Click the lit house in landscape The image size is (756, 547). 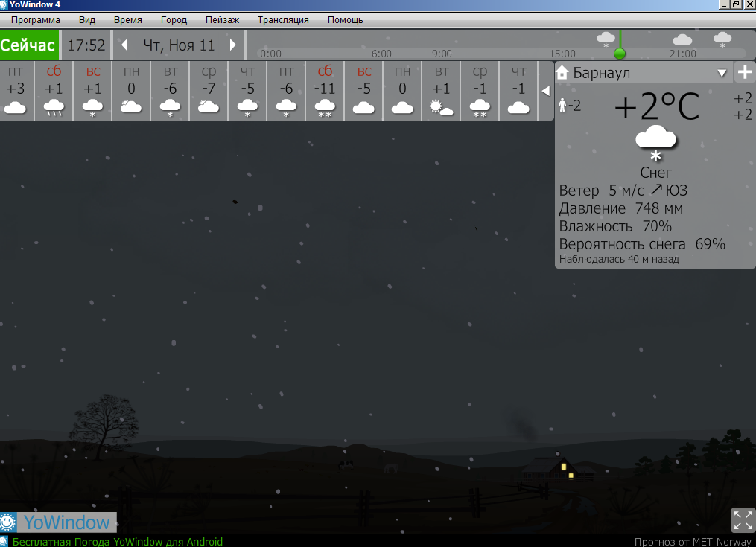554,468
